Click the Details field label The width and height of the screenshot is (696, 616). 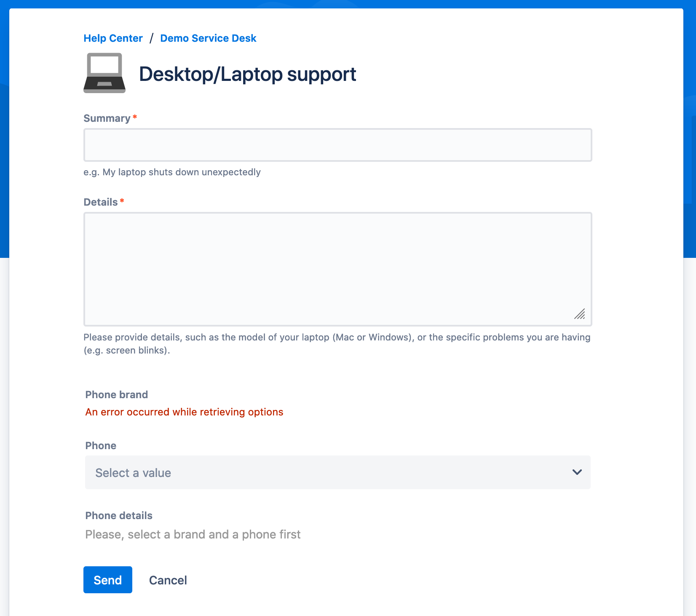point(101,202)
